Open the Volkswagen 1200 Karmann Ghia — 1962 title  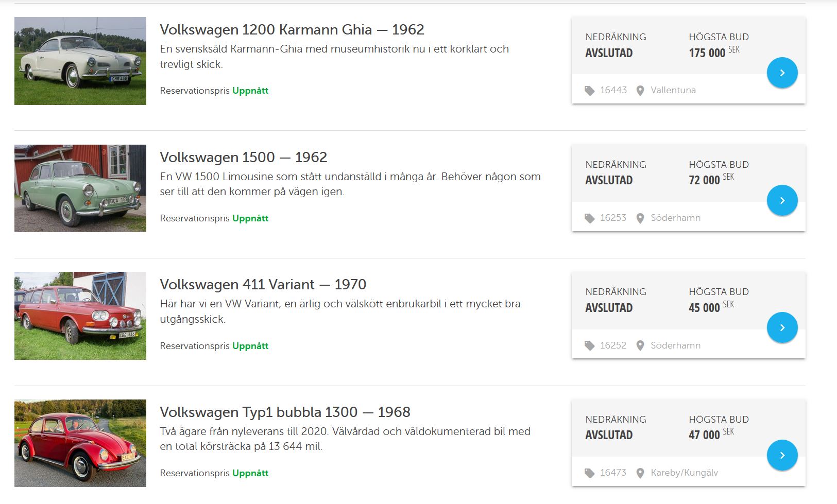(292, 30)
